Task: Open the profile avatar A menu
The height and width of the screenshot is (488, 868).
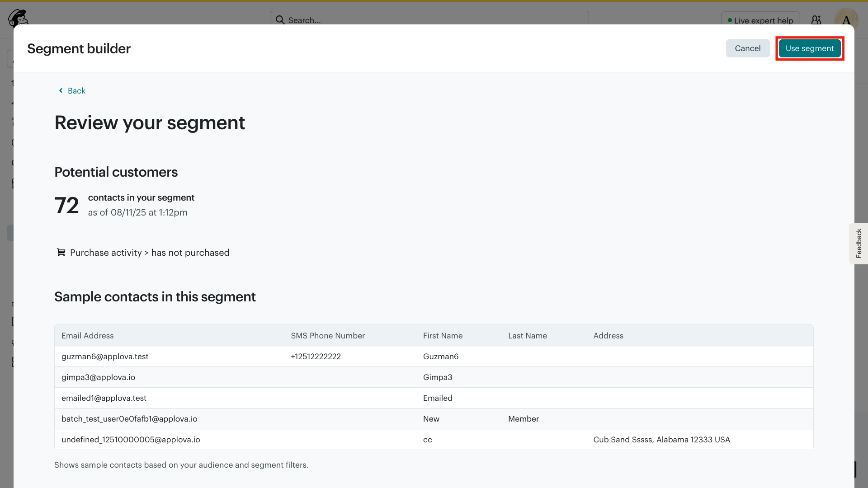Action: [x=846, y=20]
